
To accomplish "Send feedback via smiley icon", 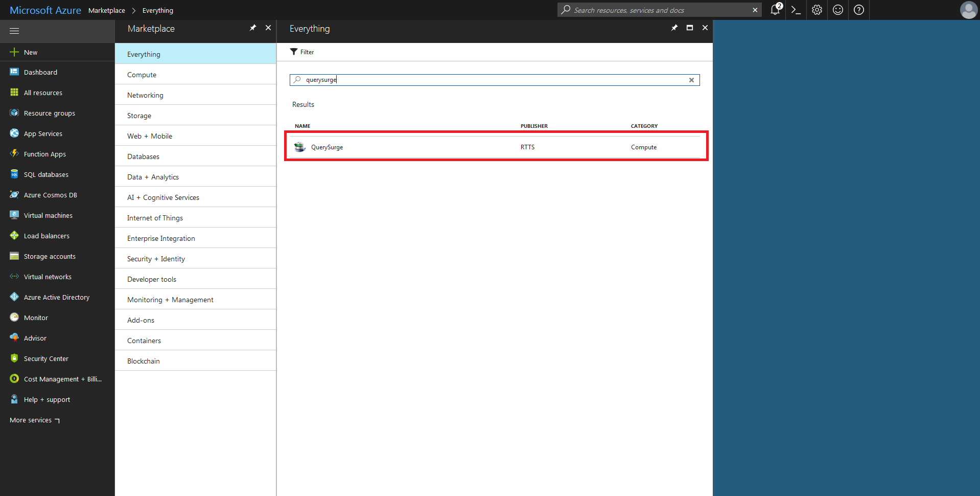I will (x=838, y=10).
